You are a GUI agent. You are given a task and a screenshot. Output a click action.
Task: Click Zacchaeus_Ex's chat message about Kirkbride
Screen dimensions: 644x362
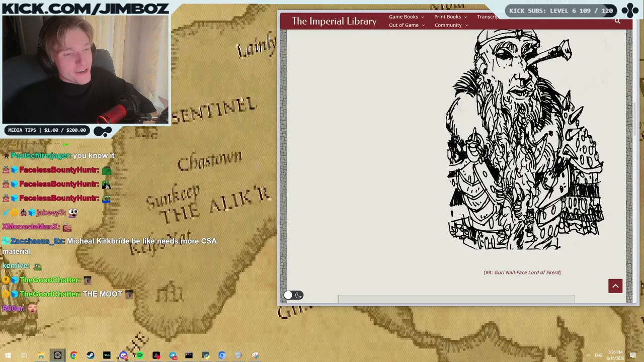[x=109, y=246]
